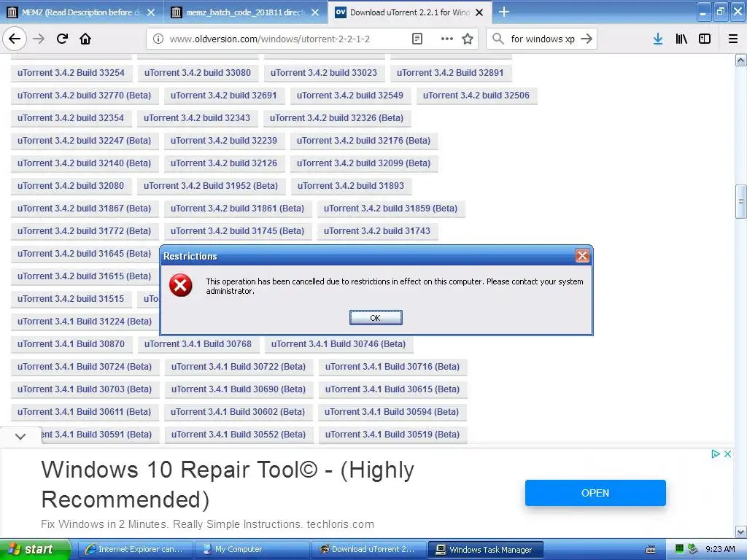Screen dimensions: 747x560
Task: Open uTorrent 3.4.2 build 32239 link
Action: click(223, 141)
